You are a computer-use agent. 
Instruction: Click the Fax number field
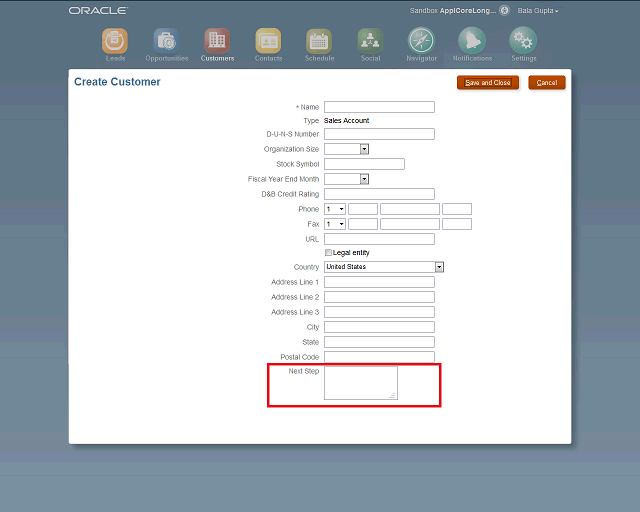[410, 224]
